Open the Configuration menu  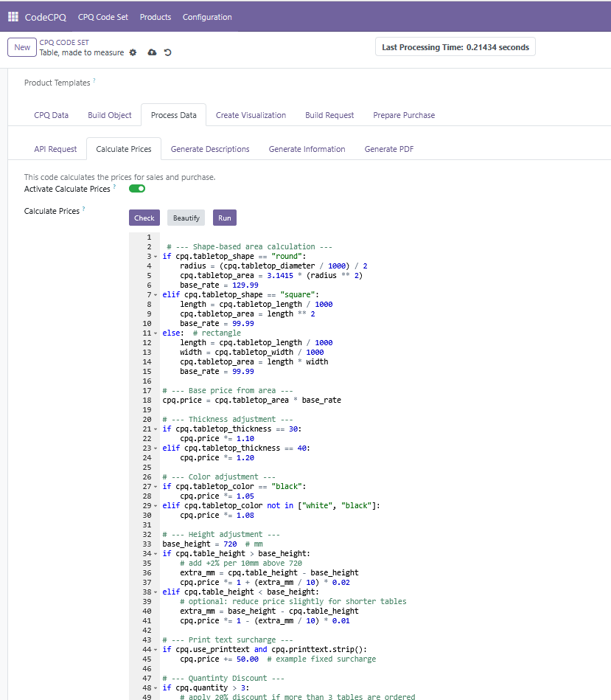[x=207, y=17]
